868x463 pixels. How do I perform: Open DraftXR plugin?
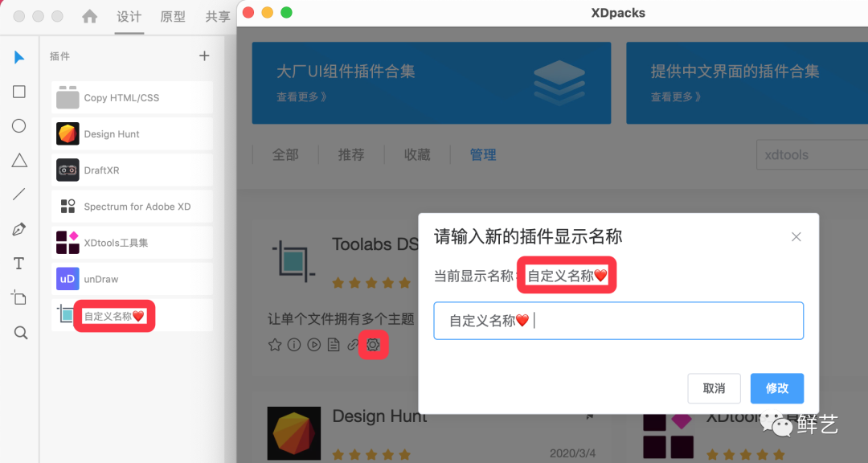pos(133,170)
